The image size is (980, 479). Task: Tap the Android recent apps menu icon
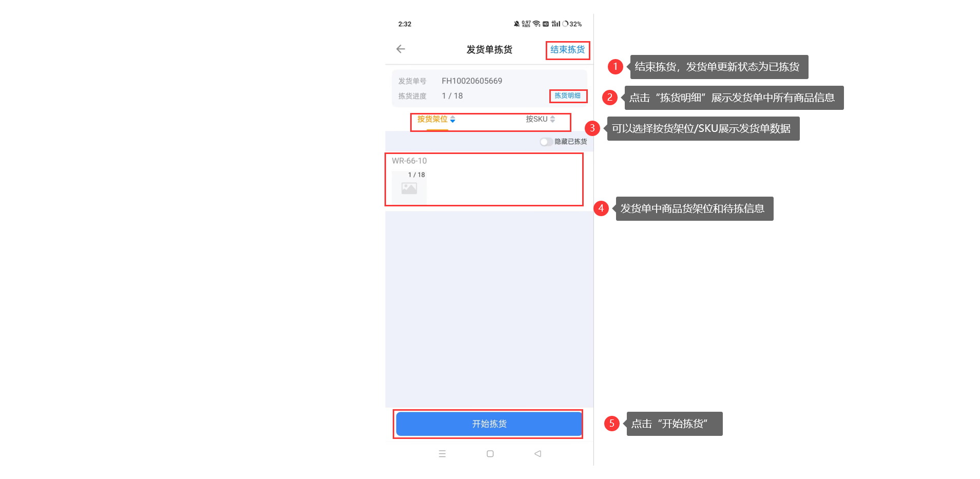(x=442, y=454)
